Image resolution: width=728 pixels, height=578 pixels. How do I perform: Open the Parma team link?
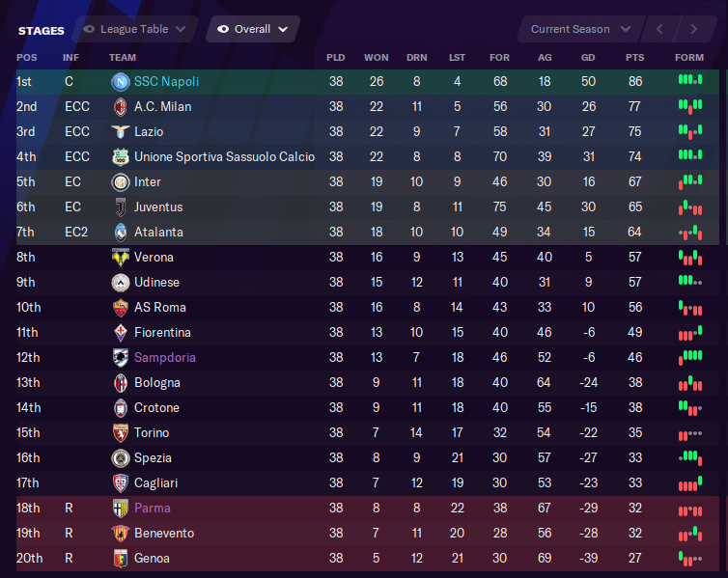[153, 508]
